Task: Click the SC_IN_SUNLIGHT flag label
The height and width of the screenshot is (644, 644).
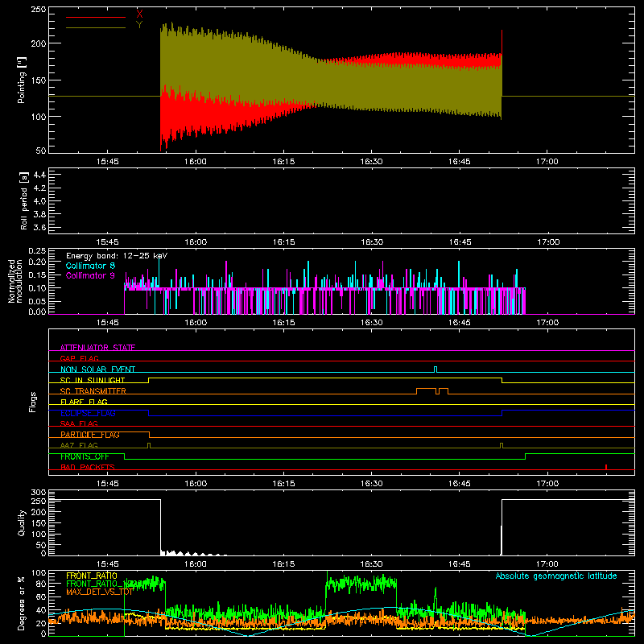Action: pos(93,380)
